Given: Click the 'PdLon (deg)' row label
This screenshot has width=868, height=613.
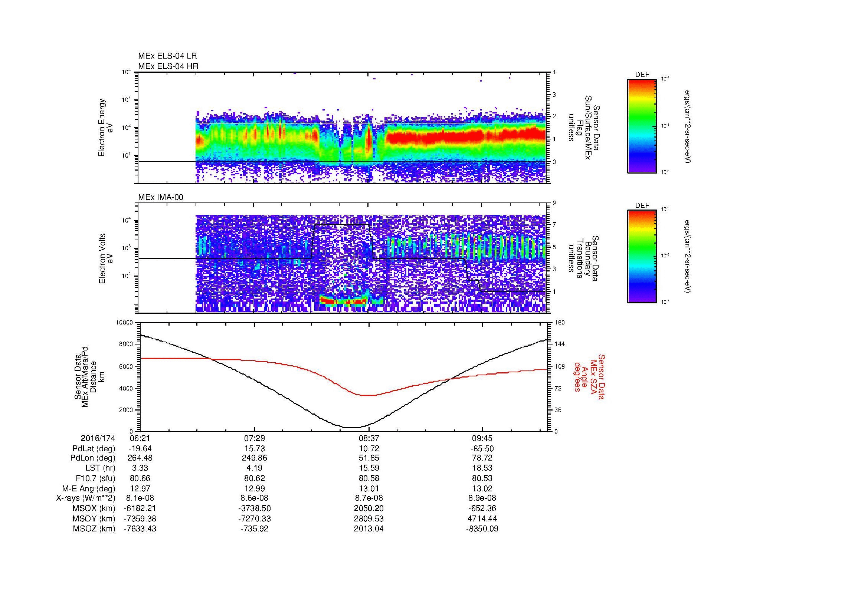Looking at the screenshot, I should 93,458.
